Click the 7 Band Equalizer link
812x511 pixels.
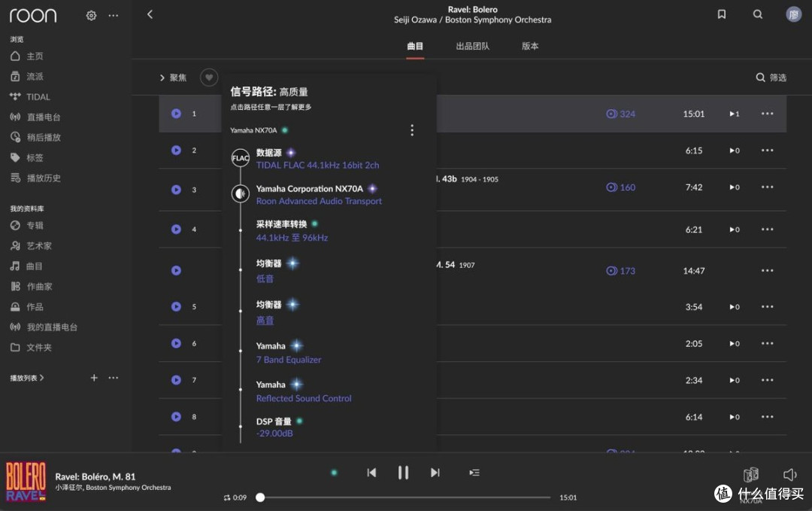pyautogui.click(x=289, y=360)
